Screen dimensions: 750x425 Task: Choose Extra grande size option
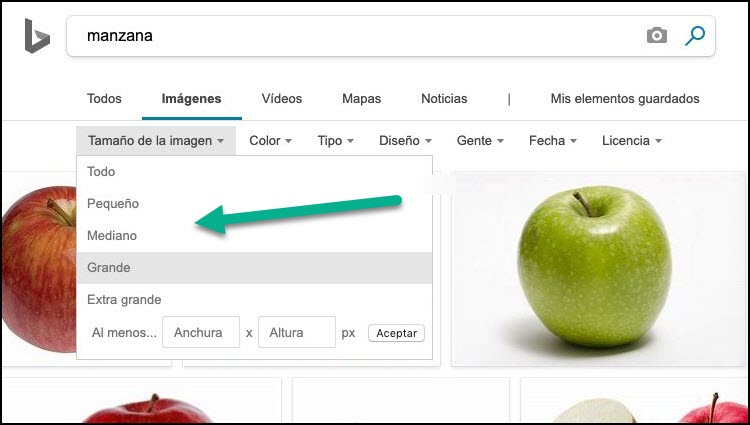pyautogui.click(x=254, y=300)
